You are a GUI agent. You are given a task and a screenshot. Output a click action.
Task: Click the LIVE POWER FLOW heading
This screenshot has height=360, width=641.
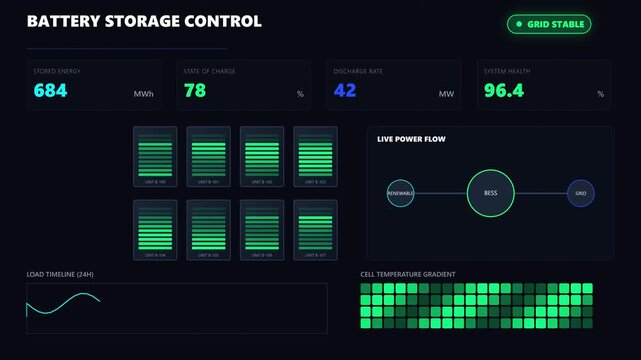click(x=411, y=139)
